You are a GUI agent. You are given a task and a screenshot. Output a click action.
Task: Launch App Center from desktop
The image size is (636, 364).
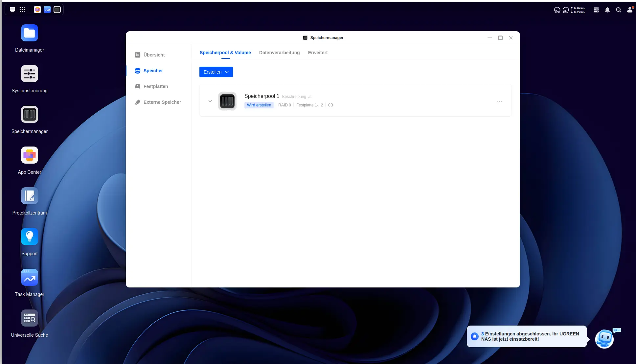30,155
